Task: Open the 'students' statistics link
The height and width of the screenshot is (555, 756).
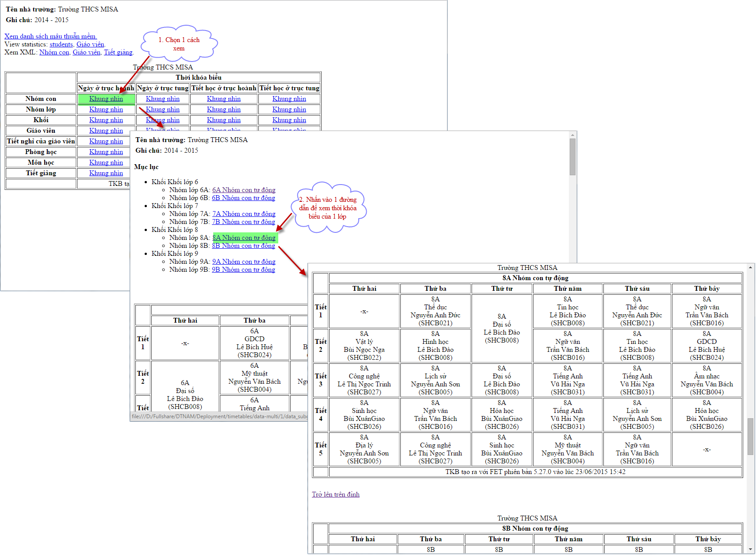Action: click(x=61, y=44)
